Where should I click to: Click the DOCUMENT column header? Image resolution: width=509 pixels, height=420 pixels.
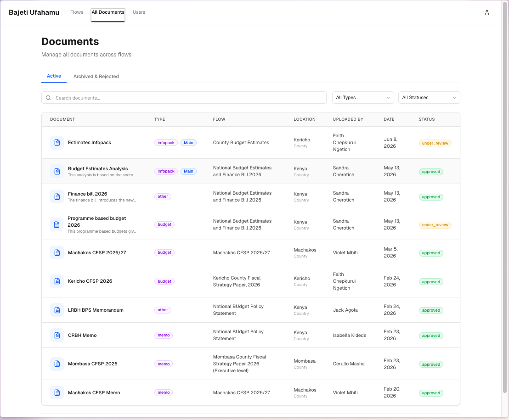[62, 119]
